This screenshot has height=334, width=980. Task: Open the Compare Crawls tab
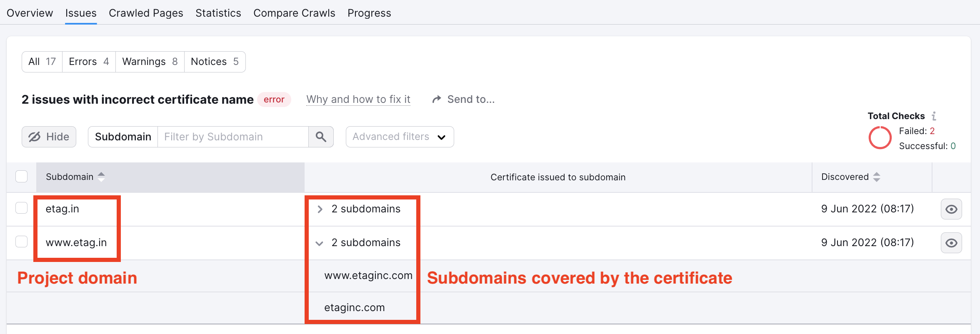[x=294, y=13]
